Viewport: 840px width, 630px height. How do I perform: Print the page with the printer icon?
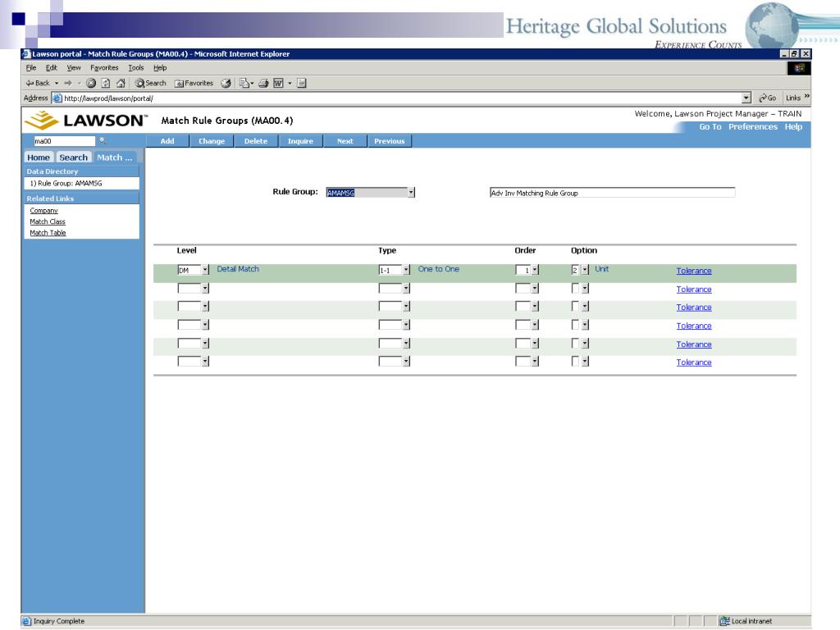point(263,83)
